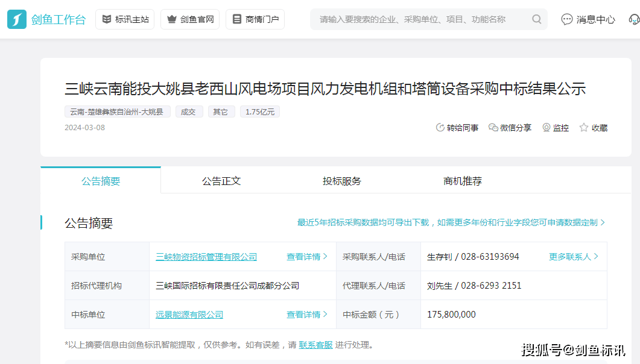The image size is (640, 364).
Task: Click the announcement title heading
Action: (325, 89)
